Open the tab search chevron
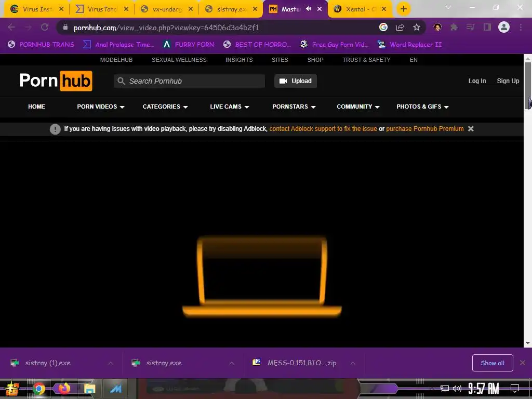This screenshot has width=532, height=399. 448,7
